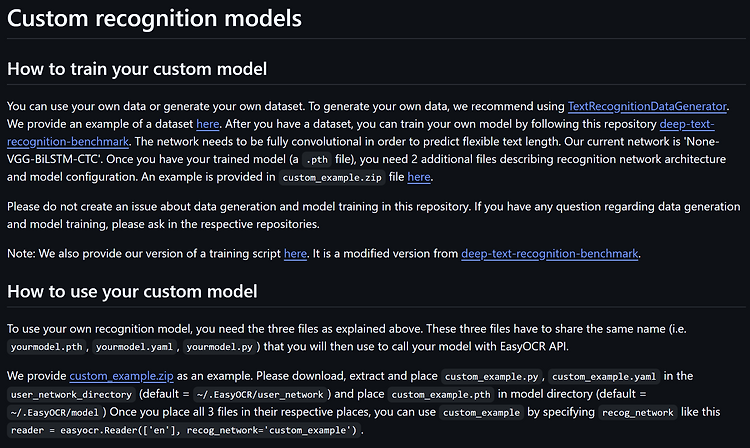Image resolution: width=750 pixels, height=448 pixels.
Task: Click the user_network_directory code snippet
Action: (71, 394)
